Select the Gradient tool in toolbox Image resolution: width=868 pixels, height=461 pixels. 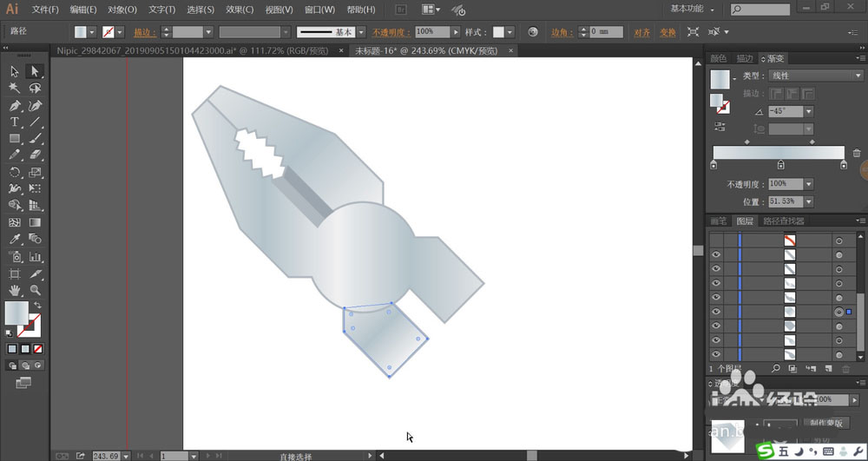(x=35, y=222)
